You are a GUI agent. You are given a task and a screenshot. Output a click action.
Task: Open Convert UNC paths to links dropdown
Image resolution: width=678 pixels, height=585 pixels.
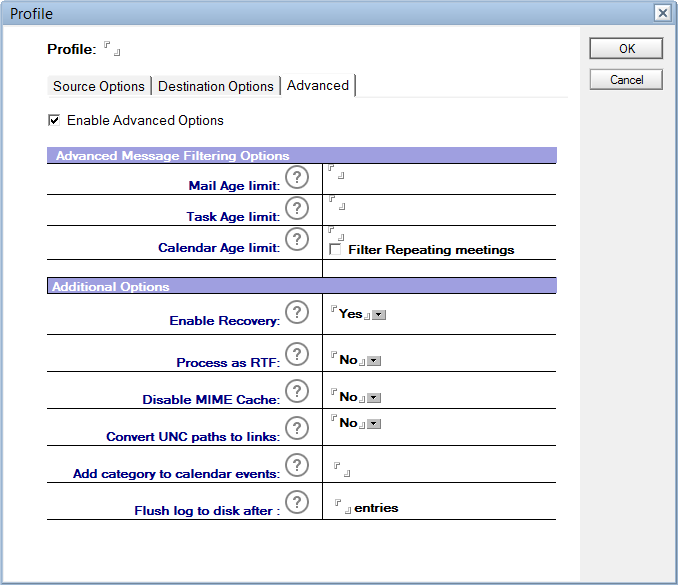(375, 423)
